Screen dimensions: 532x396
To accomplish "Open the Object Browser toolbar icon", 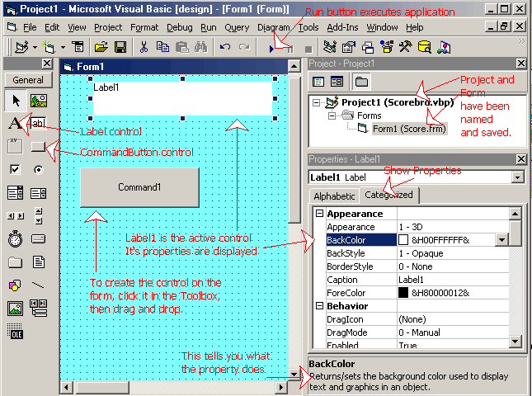I will tap(387, 47).
